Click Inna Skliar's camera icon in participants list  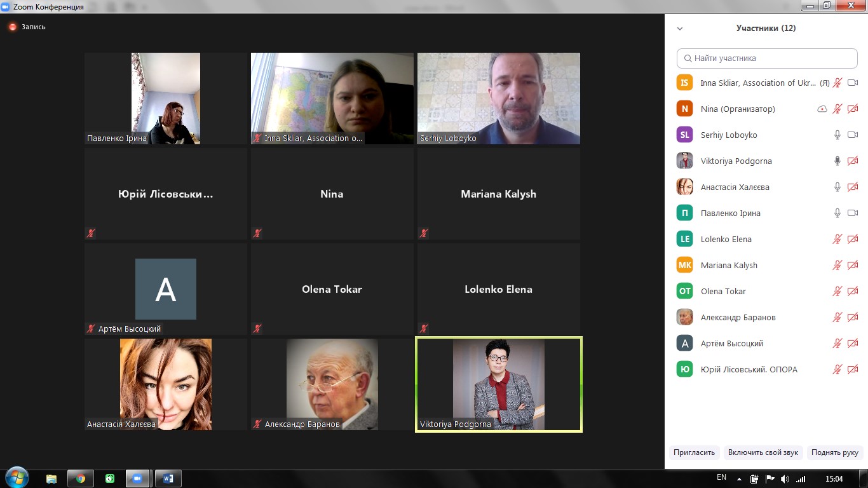[x=853, y=83]
